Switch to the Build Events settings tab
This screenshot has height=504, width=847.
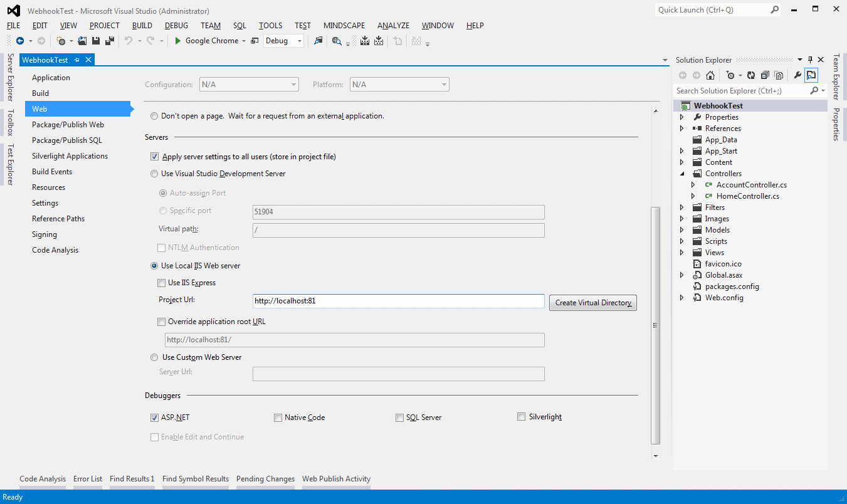click(51, 171)
